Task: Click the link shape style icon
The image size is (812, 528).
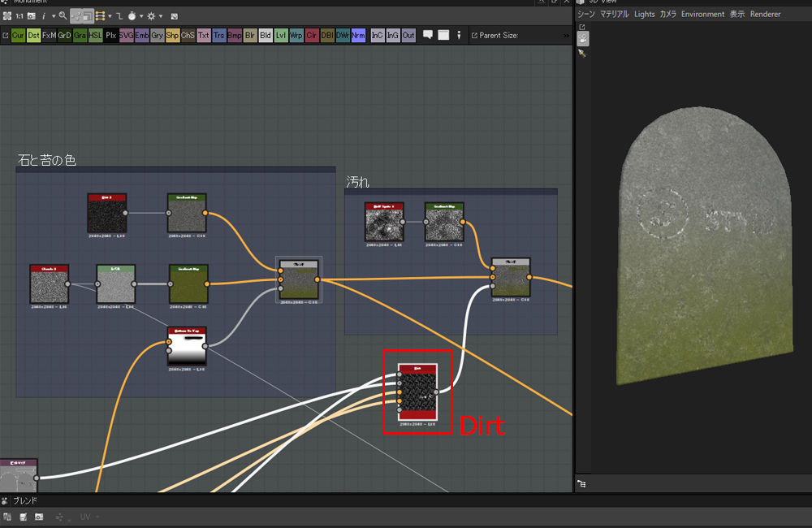Action: [x=119, y=16]
